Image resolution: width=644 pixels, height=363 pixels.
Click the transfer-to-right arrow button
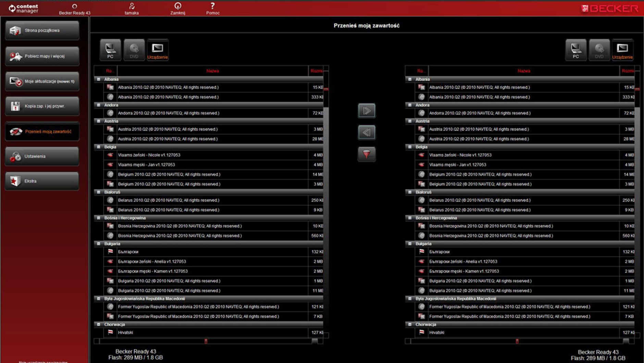coord(367,111)
